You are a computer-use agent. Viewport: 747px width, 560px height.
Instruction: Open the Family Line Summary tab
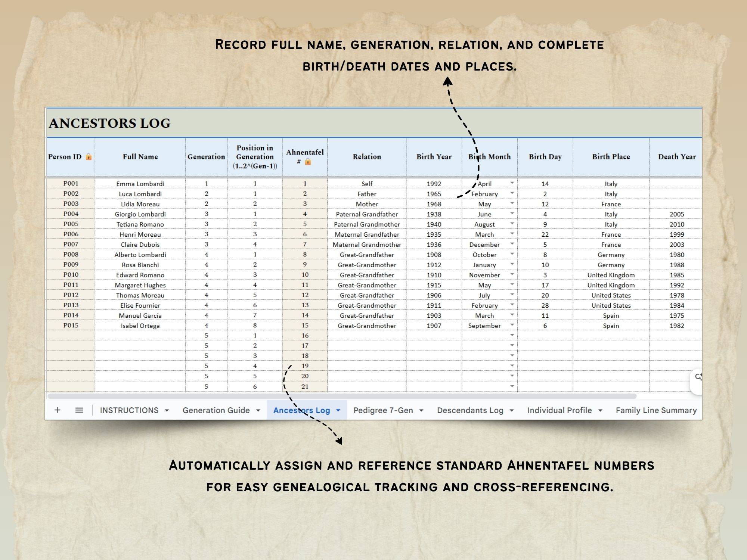(x=656, y=410)
